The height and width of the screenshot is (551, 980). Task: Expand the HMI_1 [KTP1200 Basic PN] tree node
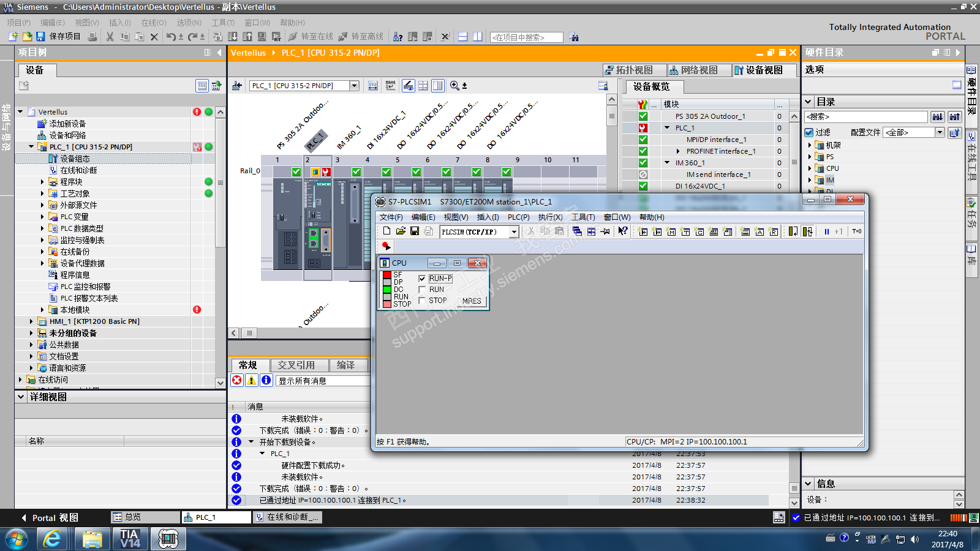[x=31, y=321]
